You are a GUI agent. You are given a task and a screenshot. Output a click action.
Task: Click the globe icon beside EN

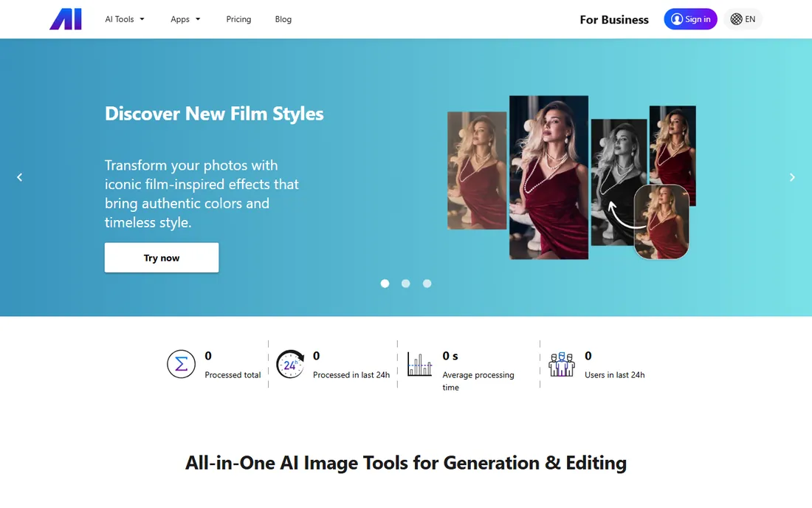tap(736, 19)
